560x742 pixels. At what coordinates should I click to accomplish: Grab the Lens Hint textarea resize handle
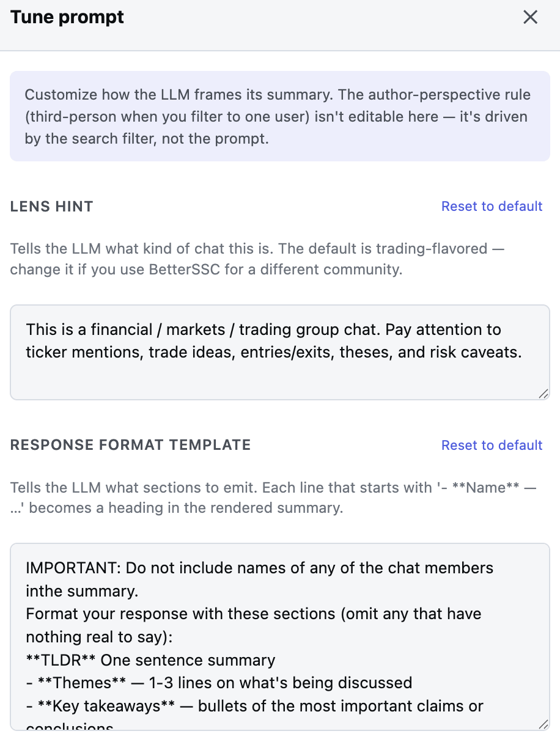point(543,394)
